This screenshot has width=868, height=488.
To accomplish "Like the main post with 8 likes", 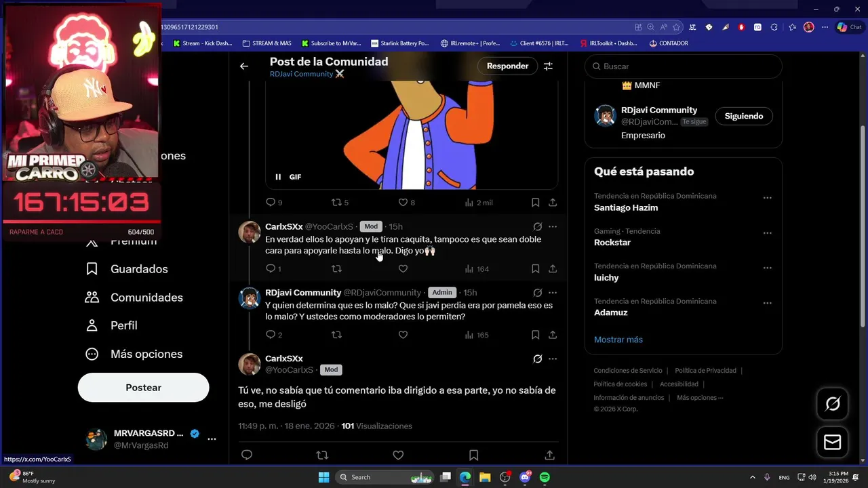I will tap(406, 202).
